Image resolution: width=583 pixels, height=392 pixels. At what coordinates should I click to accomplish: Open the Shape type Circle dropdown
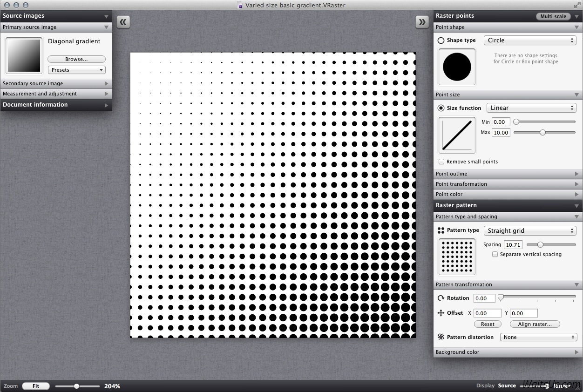pos(530,41)
